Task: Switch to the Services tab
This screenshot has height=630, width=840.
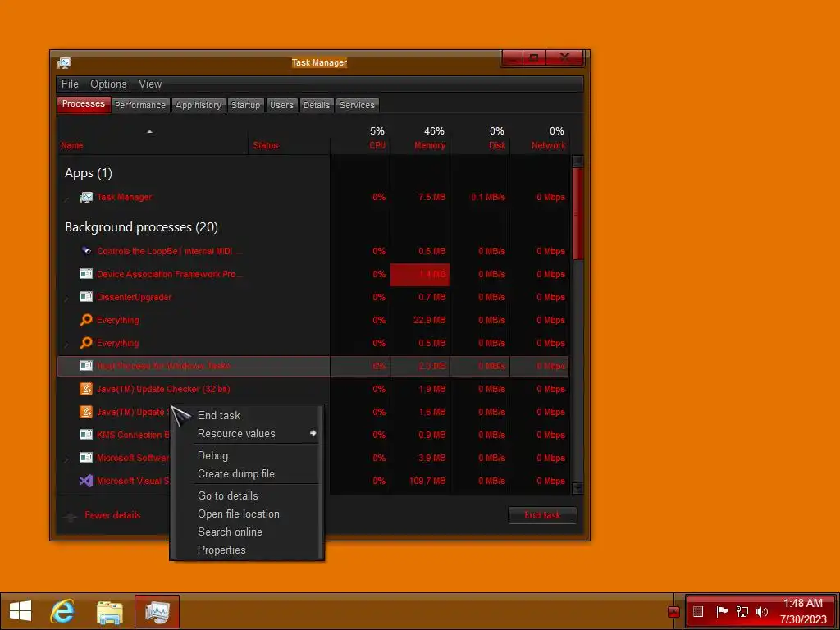Action: tap(357, 105)
